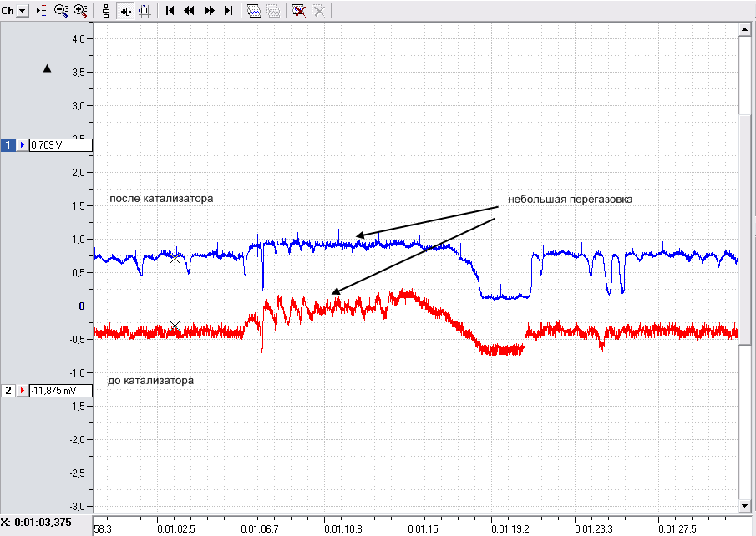The image size is (756, 536).
Task: Click the 'после катализатора' label
Action: pyautogui.click(x=161, y=198)
